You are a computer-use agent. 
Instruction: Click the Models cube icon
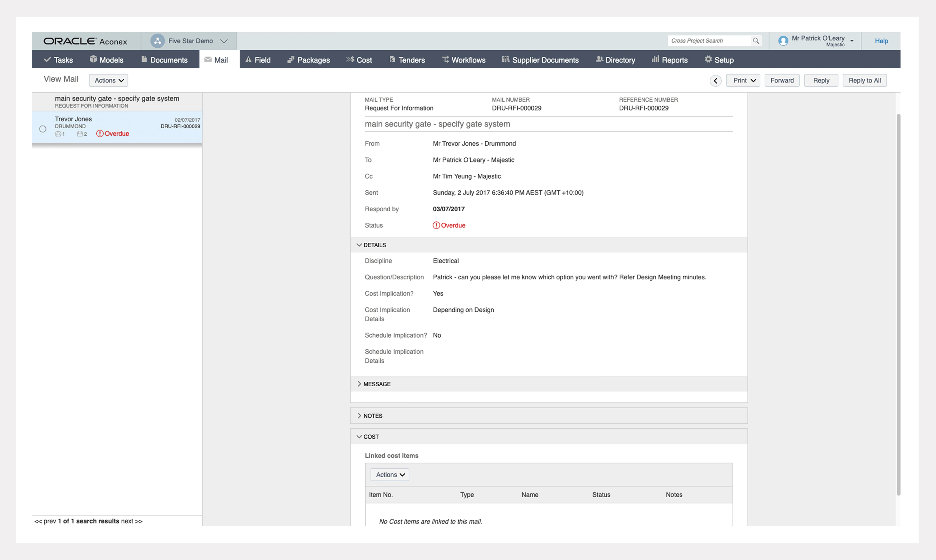coord(93,59)
